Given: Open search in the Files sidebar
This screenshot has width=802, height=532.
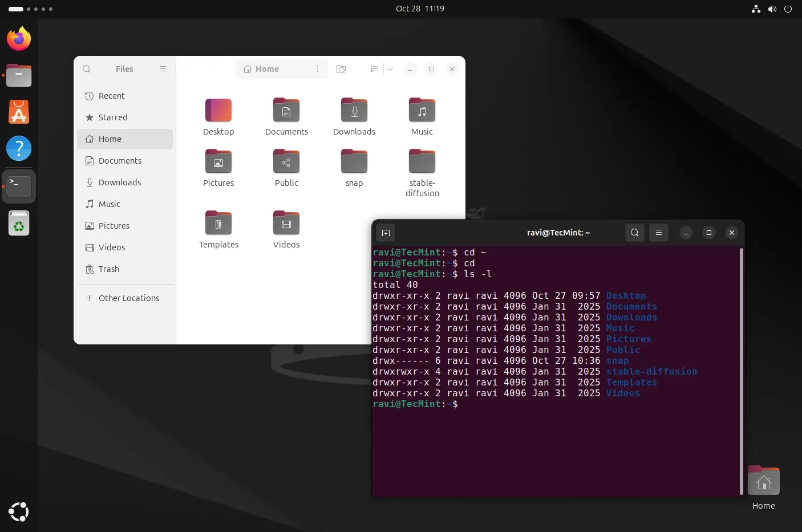Looking at the screenshot, I should pyautogui.click(x=87, y=69).
